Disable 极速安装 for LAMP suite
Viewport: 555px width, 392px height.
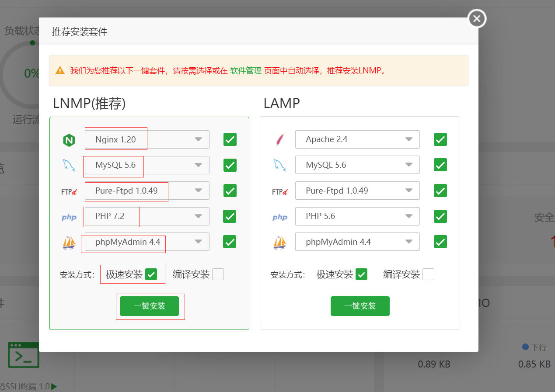click(x=361, y=274)
